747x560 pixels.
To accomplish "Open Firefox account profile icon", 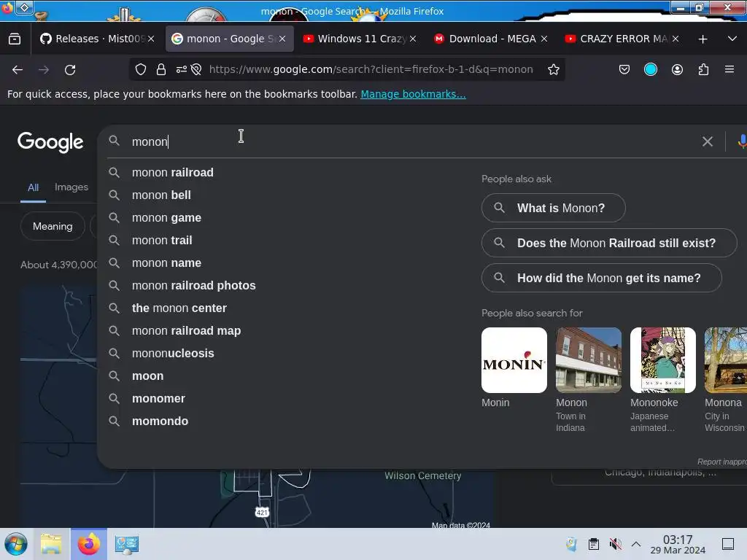I will tap(677, 69).
